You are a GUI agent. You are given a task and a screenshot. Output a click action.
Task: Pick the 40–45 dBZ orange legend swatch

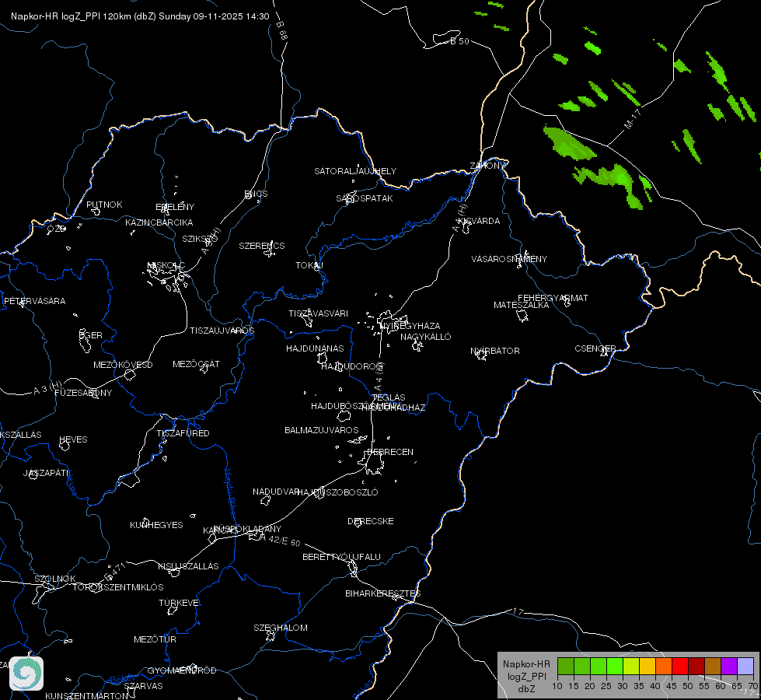(x=664, y=667)
